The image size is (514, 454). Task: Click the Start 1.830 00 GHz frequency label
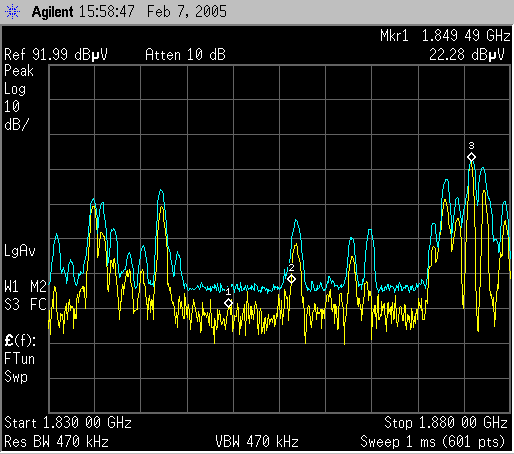[x=68, y=423]
